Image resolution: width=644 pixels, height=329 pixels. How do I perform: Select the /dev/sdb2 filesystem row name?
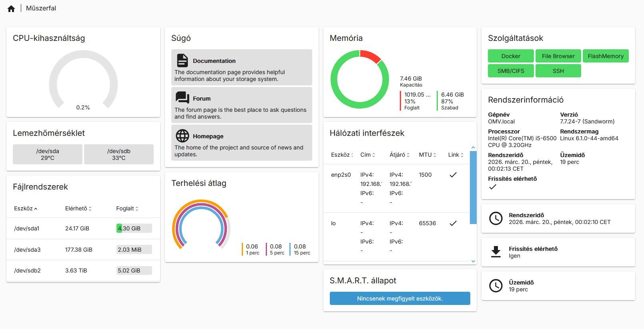pyautogui.click(x=27, y=270)
